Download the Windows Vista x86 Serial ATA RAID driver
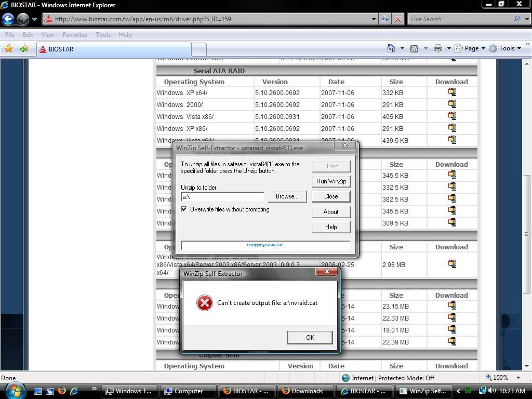This screenshot has width=532, height=399. pyautogui.click(x=452, y=116)
